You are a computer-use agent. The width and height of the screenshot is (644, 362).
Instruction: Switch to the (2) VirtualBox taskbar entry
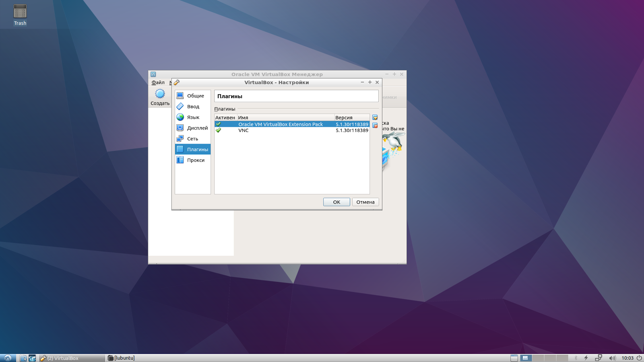(72, 358)
